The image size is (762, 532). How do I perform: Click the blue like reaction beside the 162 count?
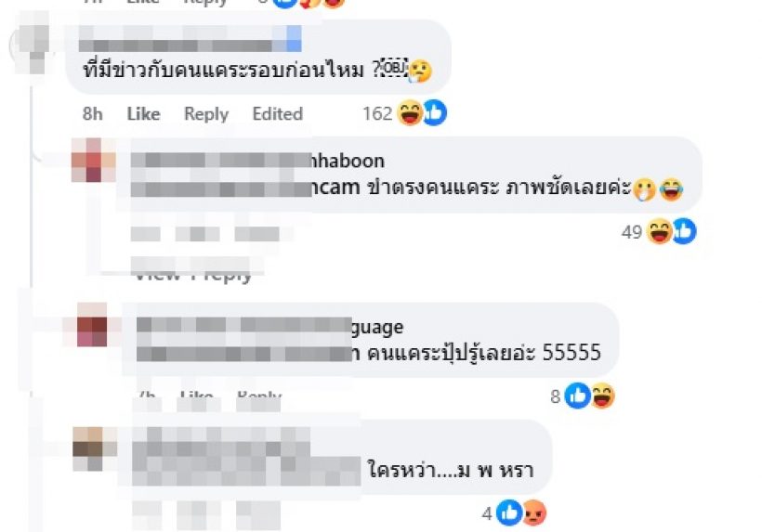pos(435,112)
